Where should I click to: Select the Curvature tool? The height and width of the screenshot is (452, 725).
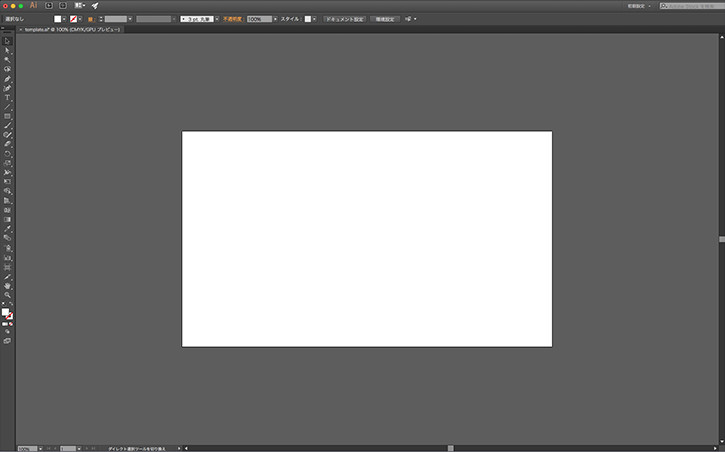tap(7, 88)
